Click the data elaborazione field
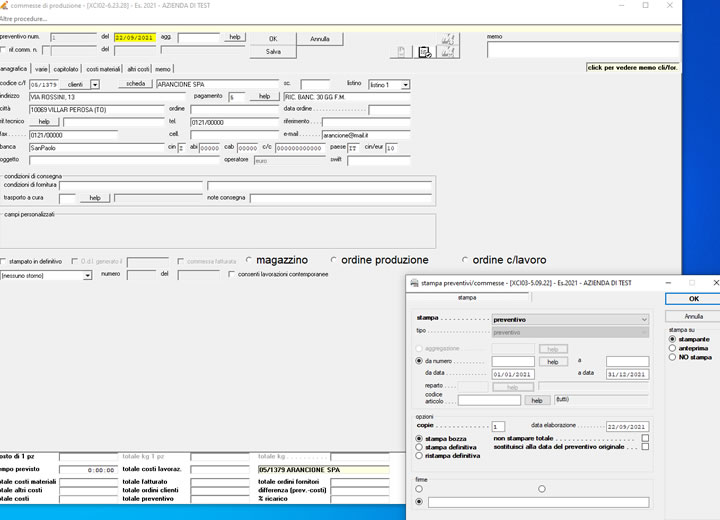The width and height of the screenshot is (720, 520). tap(627, 427)
